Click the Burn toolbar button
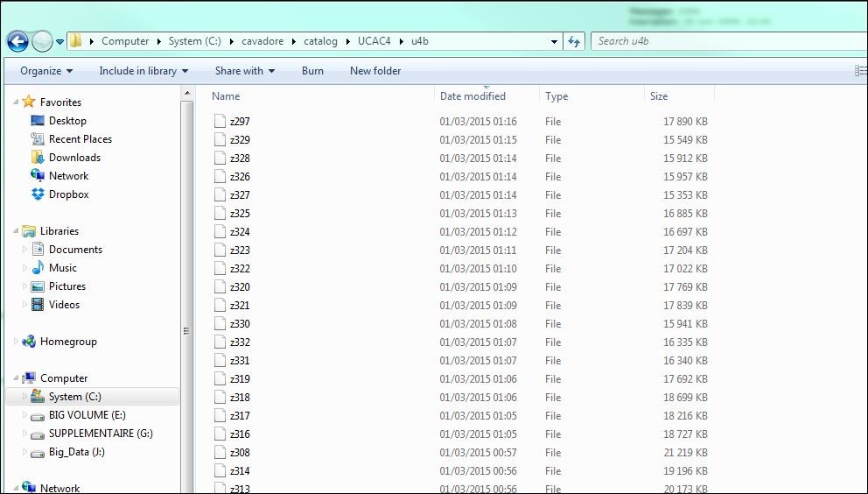This screenshot has width=868, height=494. (x=312, y=71)
